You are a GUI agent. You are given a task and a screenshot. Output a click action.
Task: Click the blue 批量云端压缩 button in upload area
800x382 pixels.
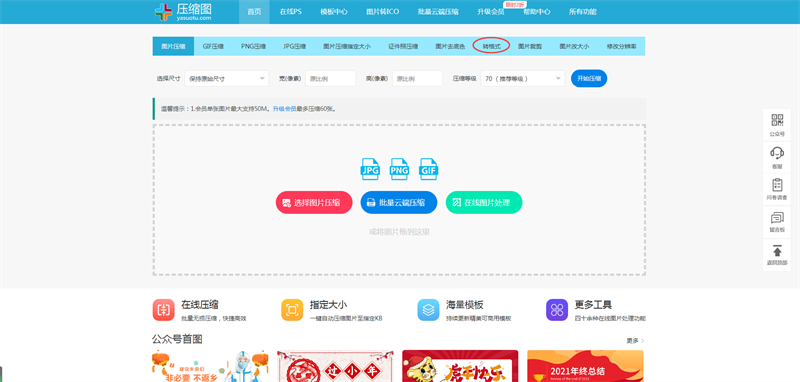(399, 202)
